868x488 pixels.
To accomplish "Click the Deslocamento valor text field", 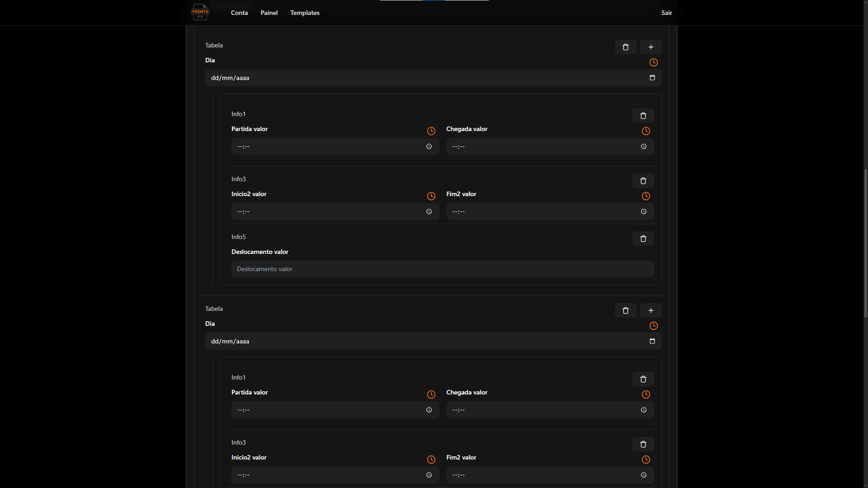I will click(x=443, y=269).
